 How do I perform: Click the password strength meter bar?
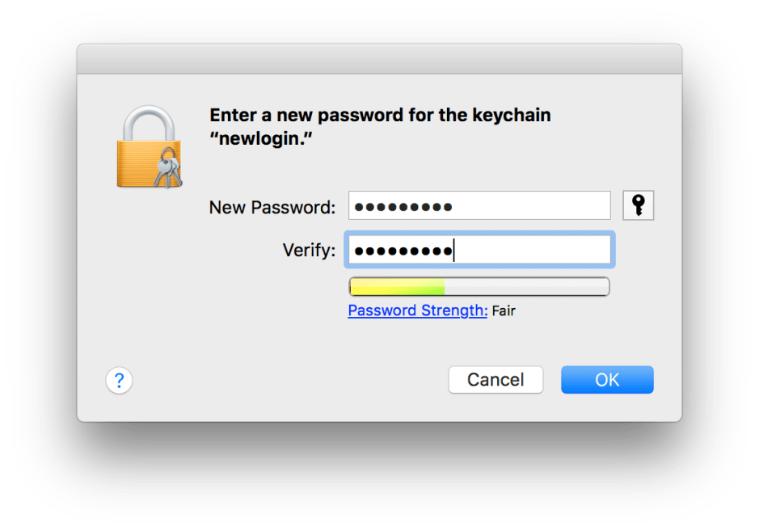click(x=479, y=285)
